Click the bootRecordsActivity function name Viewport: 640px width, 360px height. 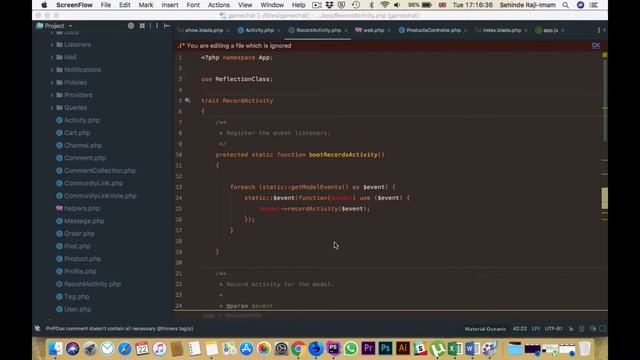coord(343,155)
